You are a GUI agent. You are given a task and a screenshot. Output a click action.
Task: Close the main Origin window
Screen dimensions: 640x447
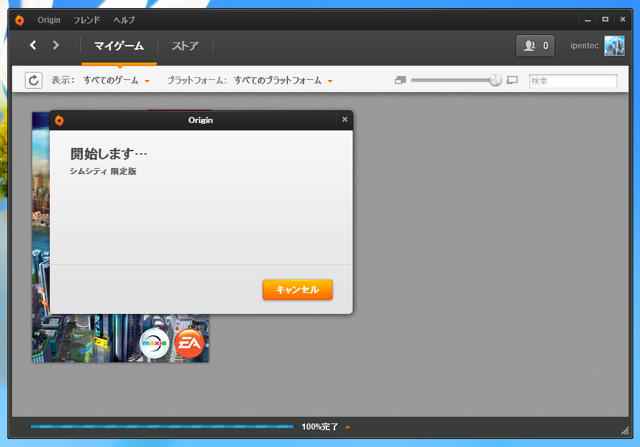coord(622,20)
